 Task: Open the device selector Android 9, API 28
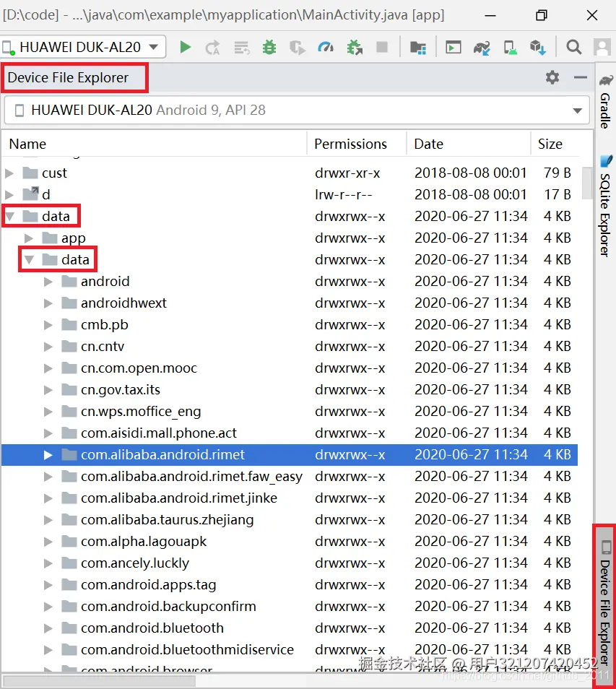(297, 110)
